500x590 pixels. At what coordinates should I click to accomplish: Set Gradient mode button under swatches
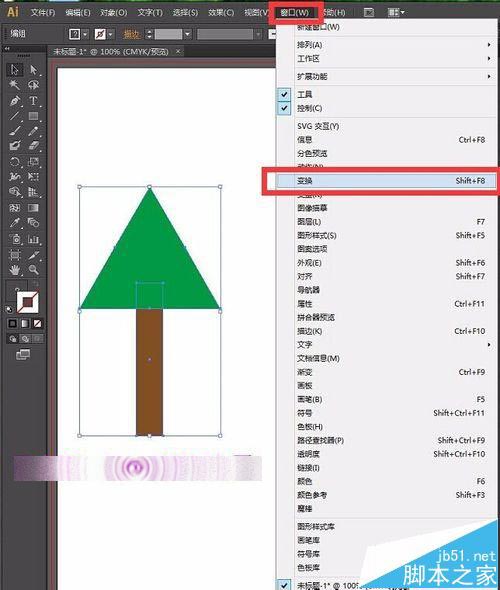point(25,324)
